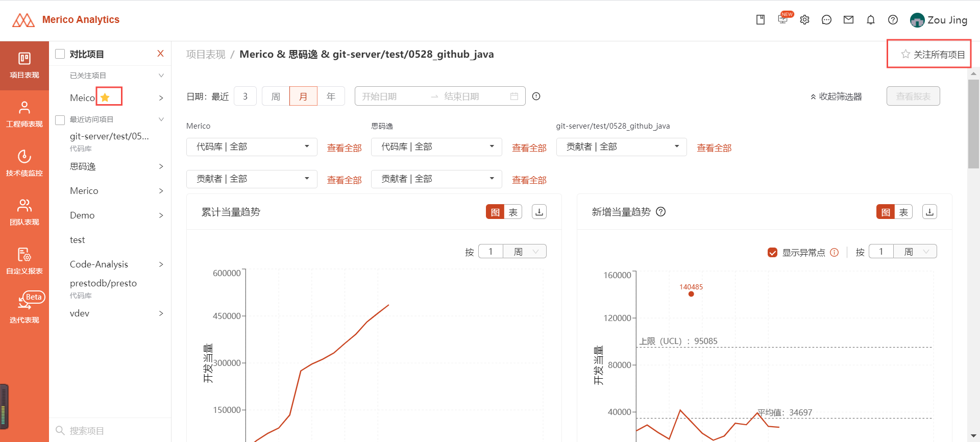Select 月 date unit
The height and width of the screenshot is (442, 980).
tap(303, 96)
